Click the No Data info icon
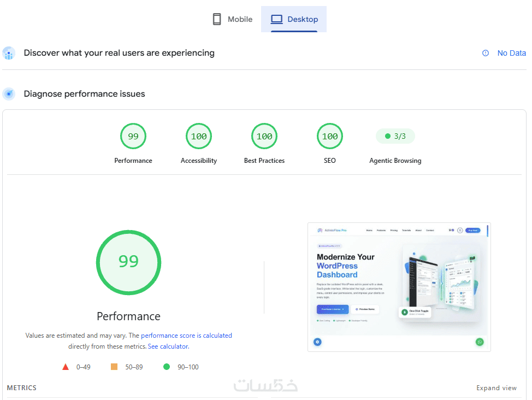Image resolution: width=532 pixels, height=400 pixels. [x=486, y=53]
